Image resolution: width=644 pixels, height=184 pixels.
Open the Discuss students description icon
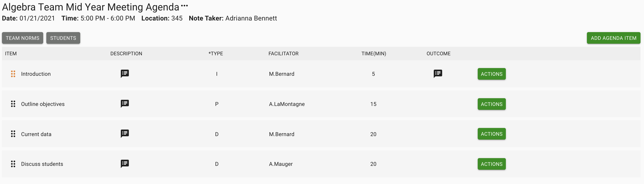click(x=125, y=164)
